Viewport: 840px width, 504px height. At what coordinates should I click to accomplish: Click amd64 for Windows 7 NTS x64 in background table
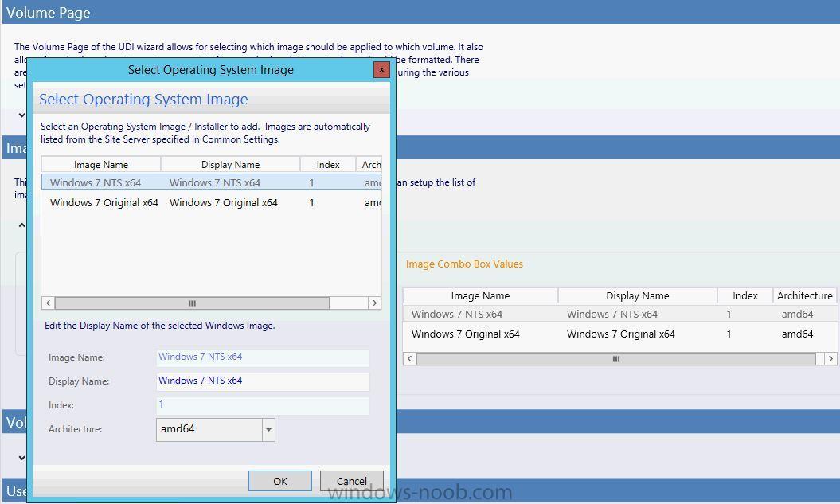click(797, 314)
